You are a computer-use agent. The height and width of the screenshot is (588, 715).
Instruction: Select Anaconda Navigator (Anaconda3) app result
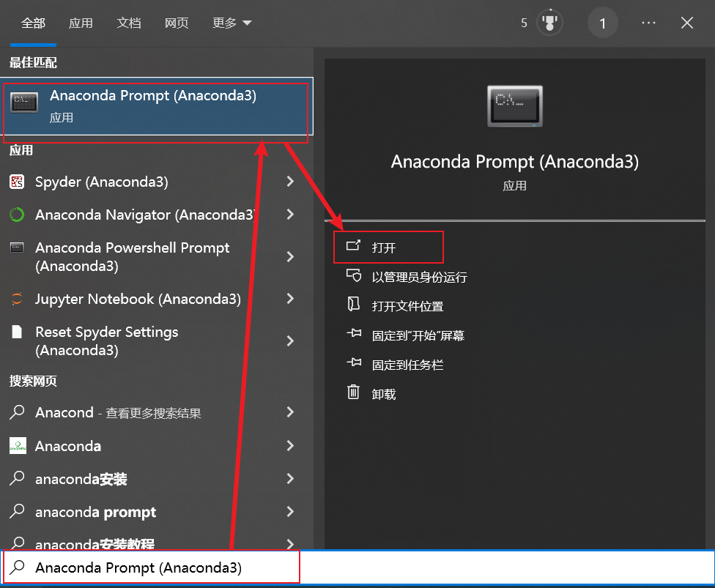click(x=157, y=215)
